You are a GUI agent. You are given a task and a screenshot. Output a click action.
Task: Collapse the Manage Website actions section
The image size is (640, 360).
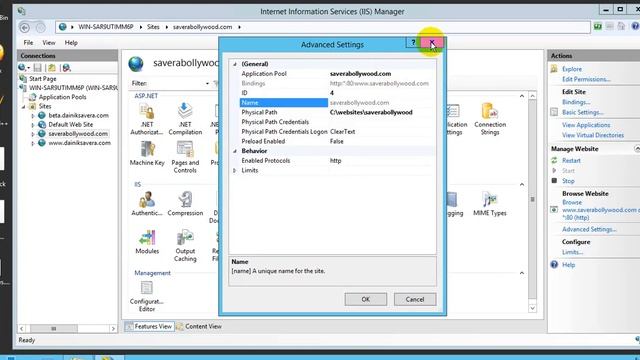tap(636, 149)
